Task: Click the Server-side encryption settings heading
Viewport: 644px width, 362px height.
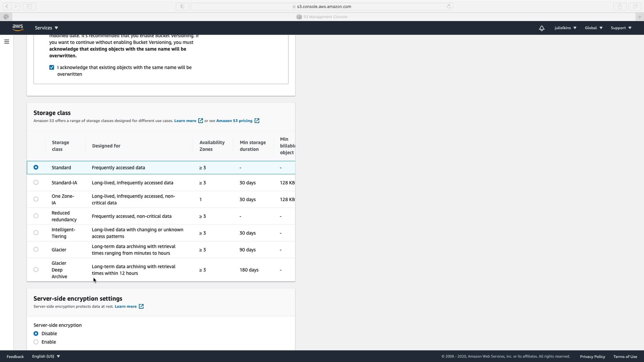Action: coord(78,299)
